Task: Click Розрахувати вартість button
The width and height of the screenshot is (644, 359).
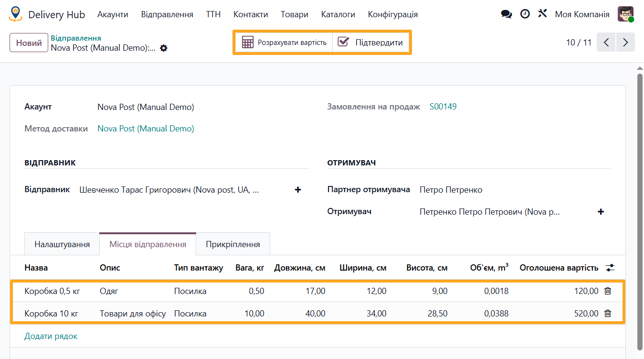Action: click(x=284, y=42)
